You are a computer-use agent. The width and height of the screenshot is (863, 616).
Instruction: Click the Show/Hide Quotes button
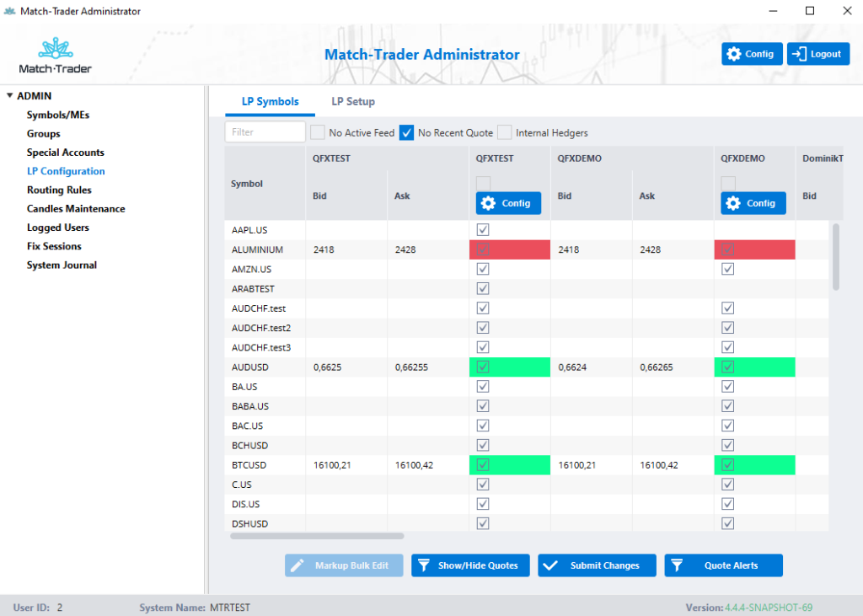pos(470,565)
